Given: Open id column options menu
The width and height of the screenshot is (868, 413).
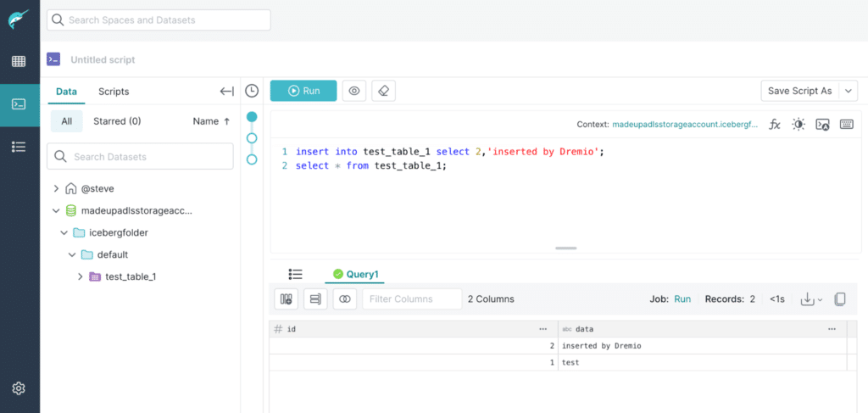Looking at the screenshot, I should tap(543, 329).
